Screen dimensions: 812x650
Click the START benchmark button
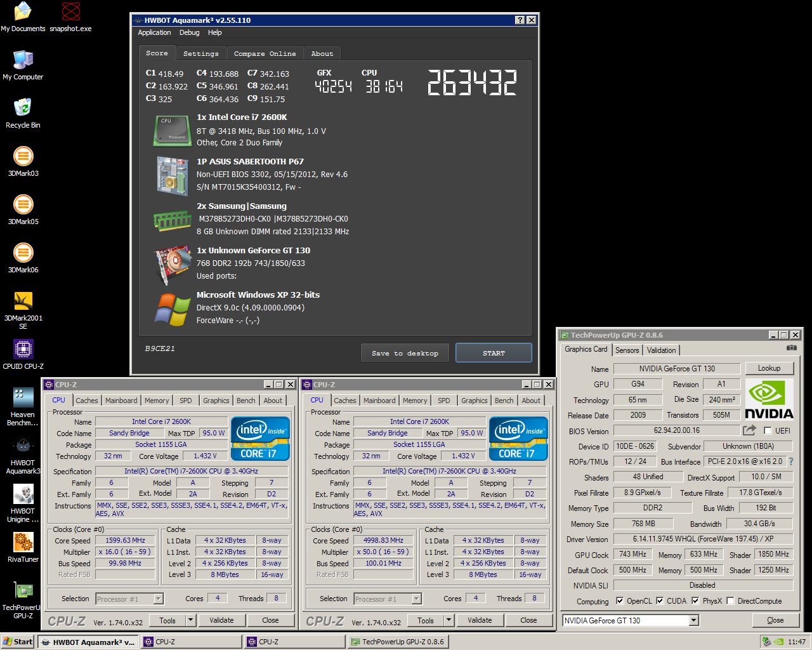pyautogui.click(x=494, y=353)
